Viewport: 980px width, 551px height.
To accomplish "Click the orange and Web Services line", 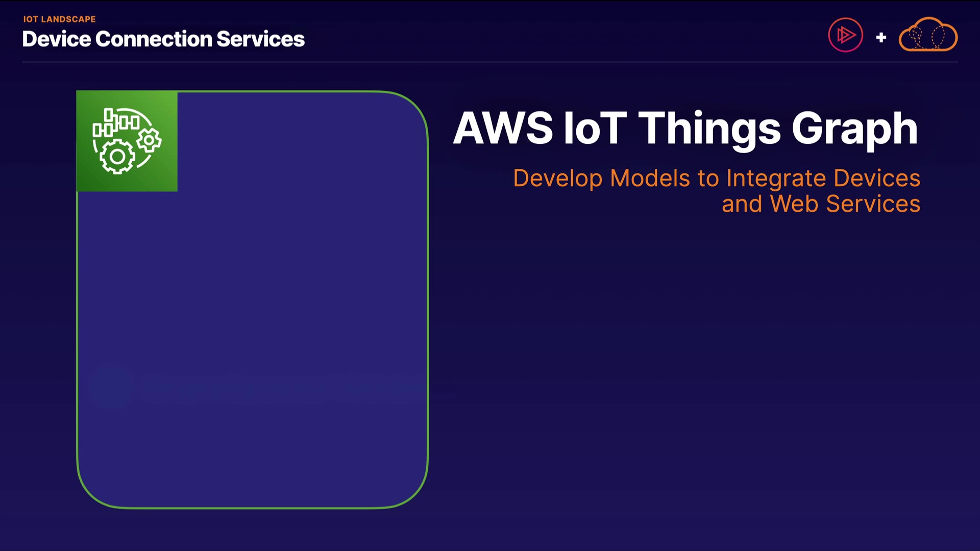I will [x=821, y=204].
